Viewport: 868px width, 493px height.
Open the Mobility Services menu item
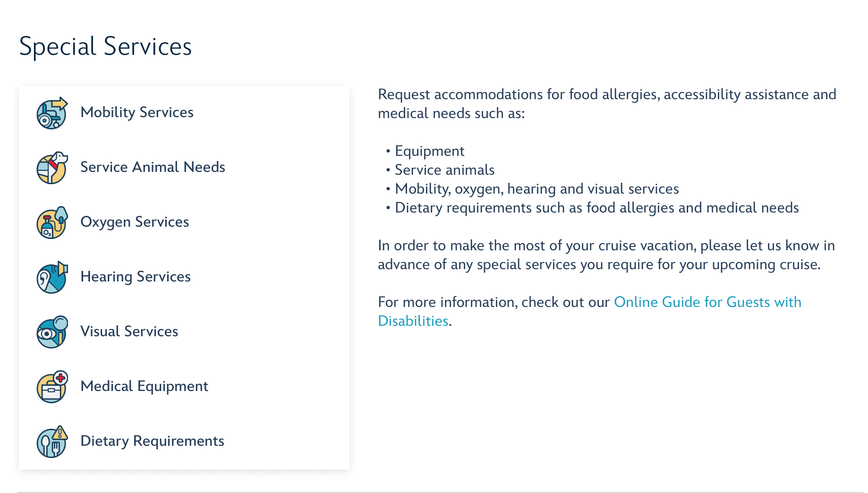137,112
